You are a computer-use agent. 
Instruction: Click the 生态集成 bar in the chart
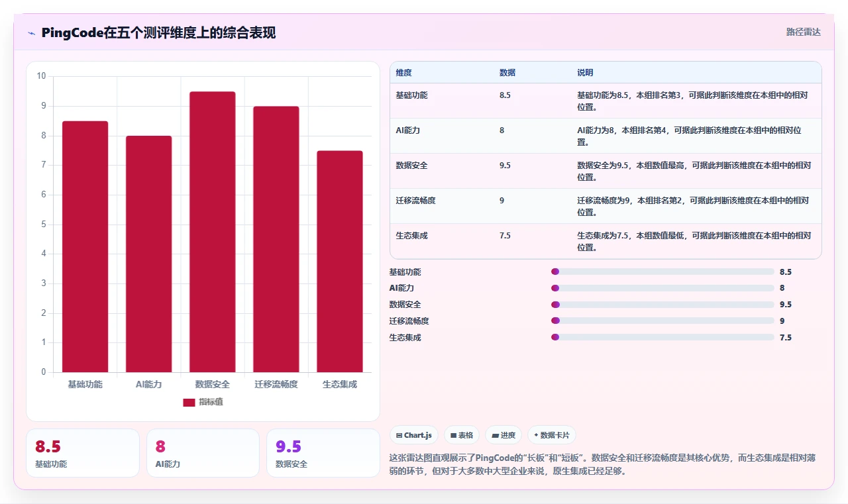[x=340, y=262]
